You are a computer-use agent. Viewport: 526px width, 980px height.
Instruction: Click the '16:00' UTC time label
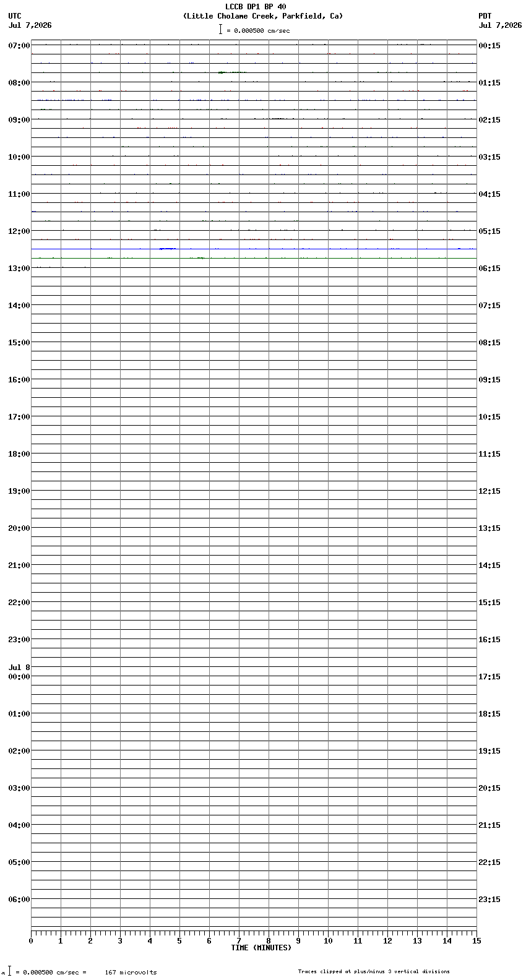[x=19, y=380]
